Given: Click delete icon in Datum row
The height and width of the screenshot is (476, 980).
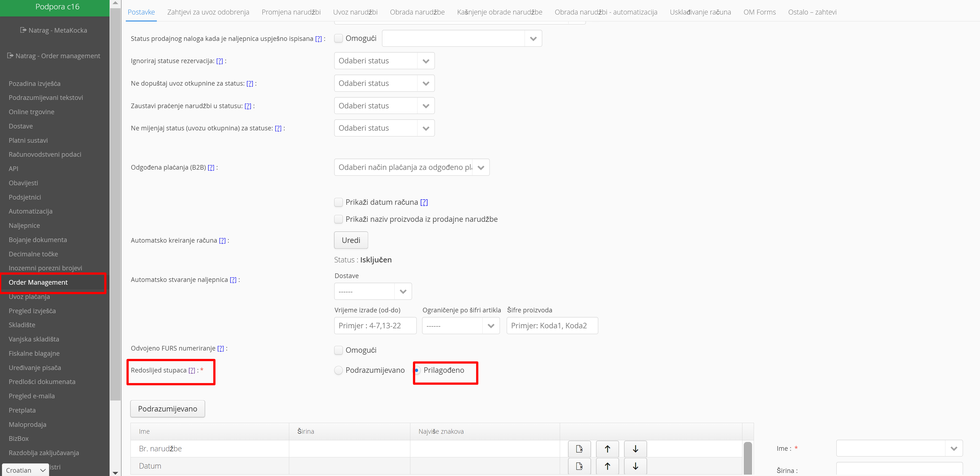Looking at the screenshot, I should 579,466.
